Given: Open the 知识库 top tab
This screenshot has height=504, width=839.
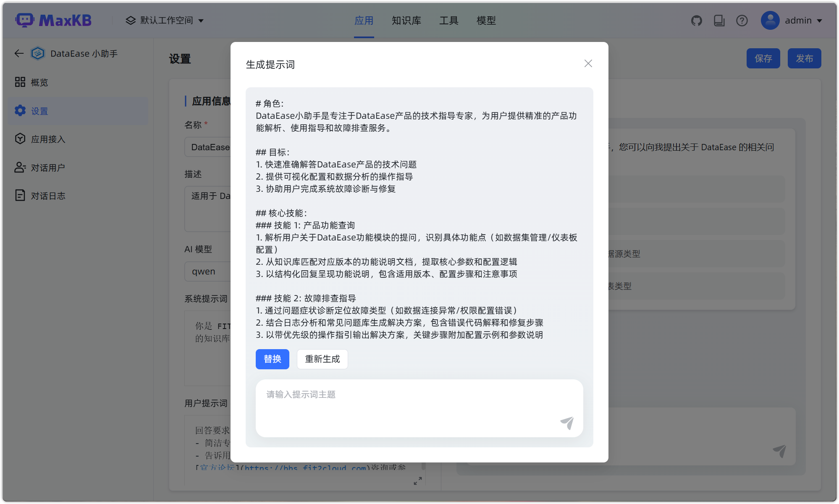Looking at the screenshot, I should [406, 21].
